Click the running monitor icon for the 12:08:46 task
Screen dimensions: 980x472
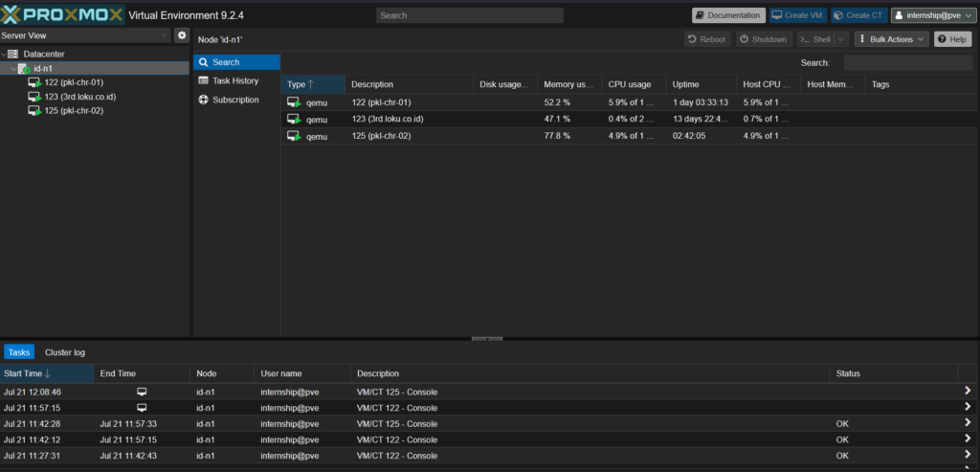[142, 392]
